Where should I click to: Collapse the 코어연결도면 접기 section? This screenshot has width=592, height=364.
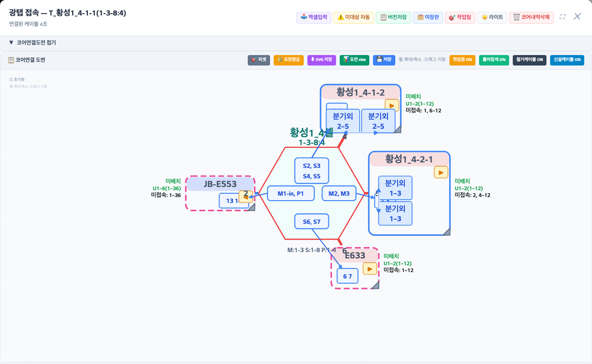coord(32,43)
